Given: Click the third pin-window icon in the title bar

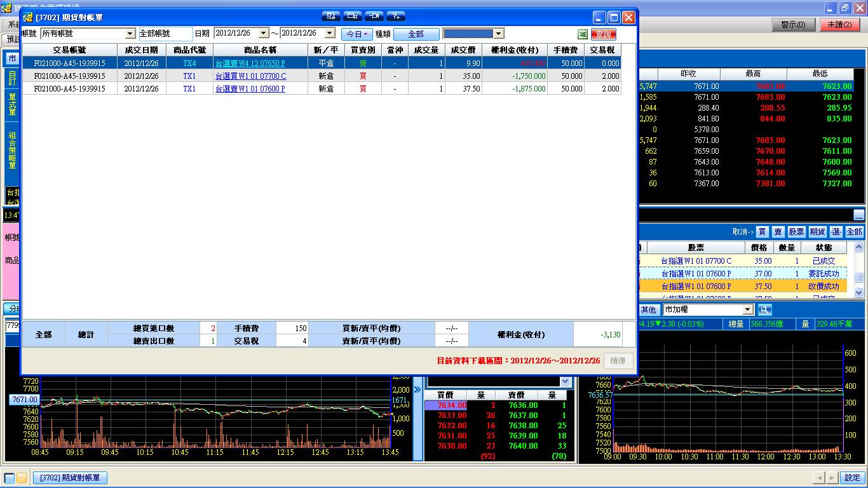Looking at the screenshot, I should tap(374, 16).
